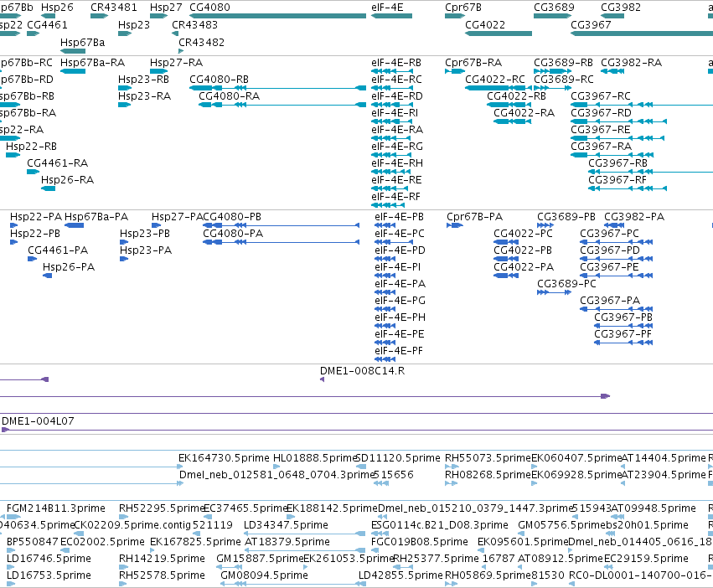The width and height of the screenshot is (713, 588).
Task: Click the CG3967-PF protein label
Action: pos(623,334)
